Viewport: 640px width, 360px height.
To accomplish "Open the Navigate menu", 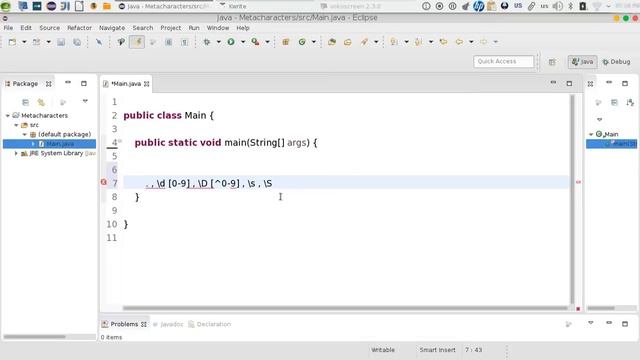I will tap(112, 28).
